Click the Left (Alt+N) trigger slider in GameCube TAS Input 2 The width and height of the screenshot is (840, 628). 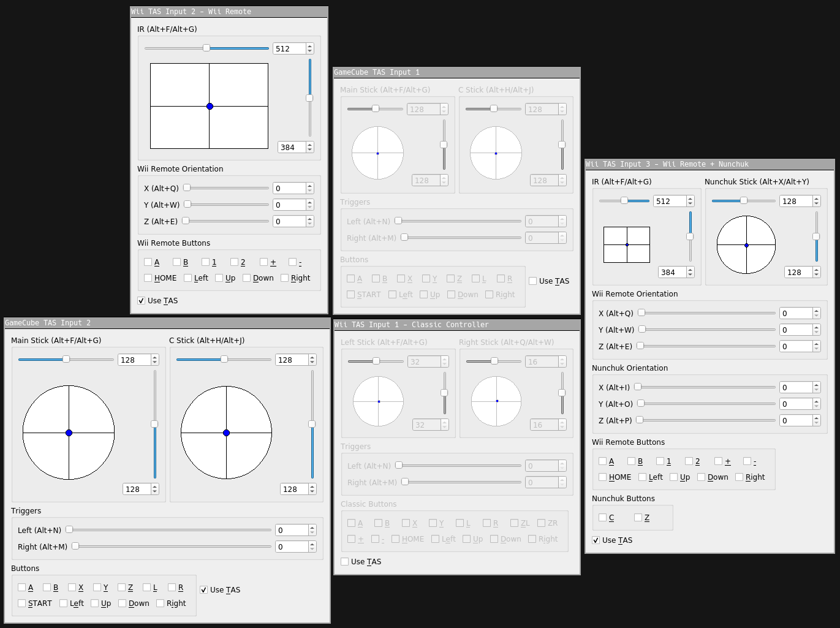click(168, 530)
